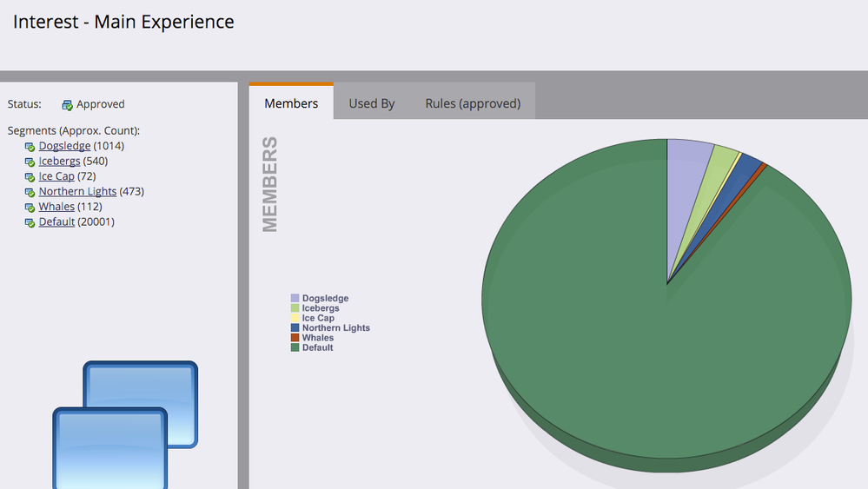The width and height of the screenshot is (868, 489).
Task: Click the segment icon beside Dogsledge
Action: tap(30, 147)
